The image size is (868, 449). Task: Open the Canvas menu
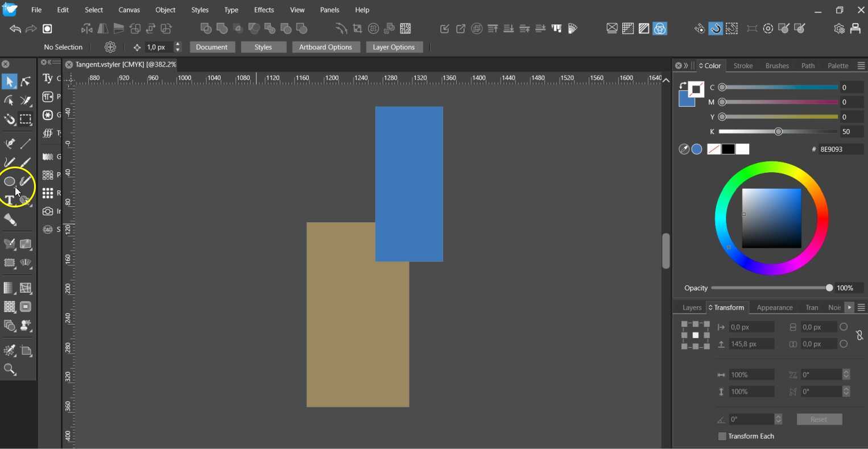click(x=129, y=10)
